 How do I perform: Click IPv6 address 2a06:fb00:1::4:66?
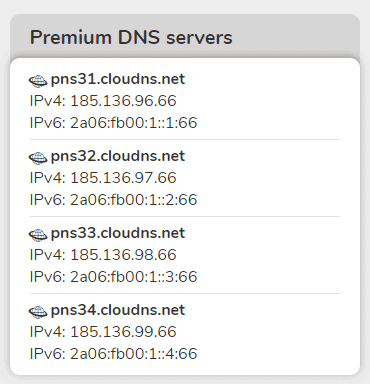pyautogui.click(x=134, y=354)
